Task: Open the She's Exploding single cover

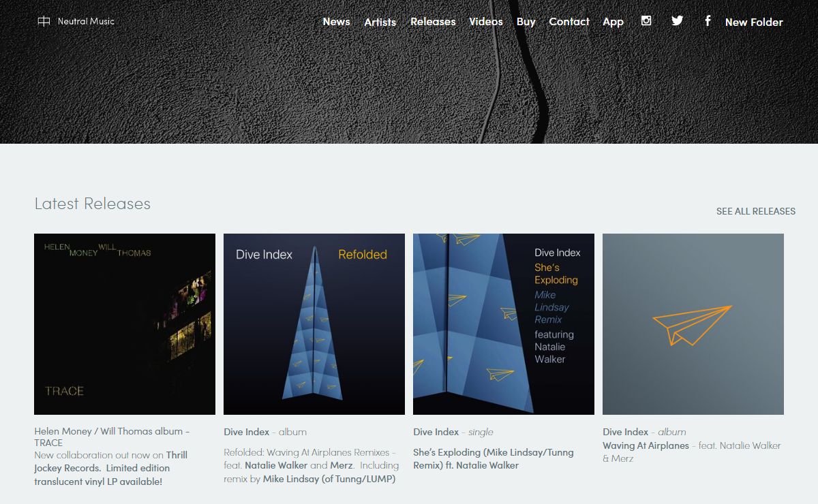Action: pyautogui.click(x=504, y=324)
